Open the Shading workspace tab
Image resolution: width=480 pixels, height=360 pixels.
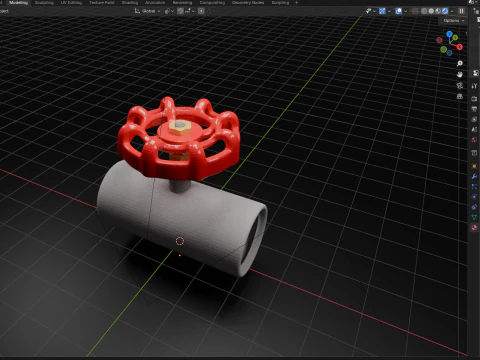[x=130, y=3]
